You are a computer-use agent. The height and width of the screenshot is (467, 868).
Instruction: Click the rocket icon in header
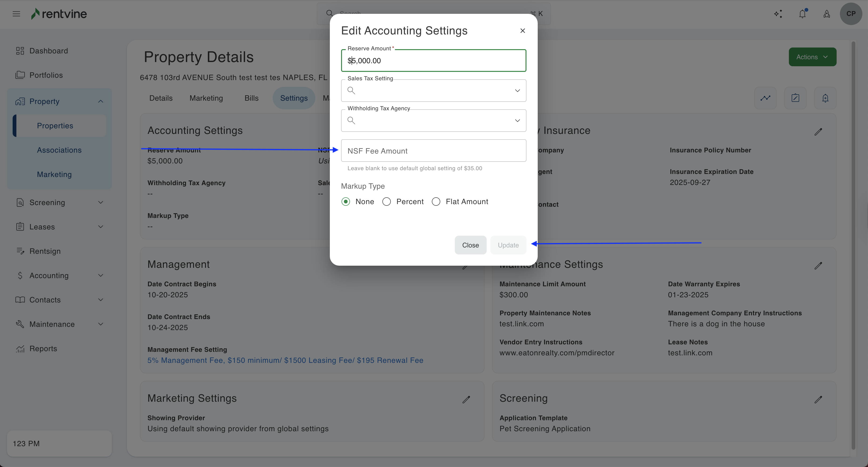827,14
